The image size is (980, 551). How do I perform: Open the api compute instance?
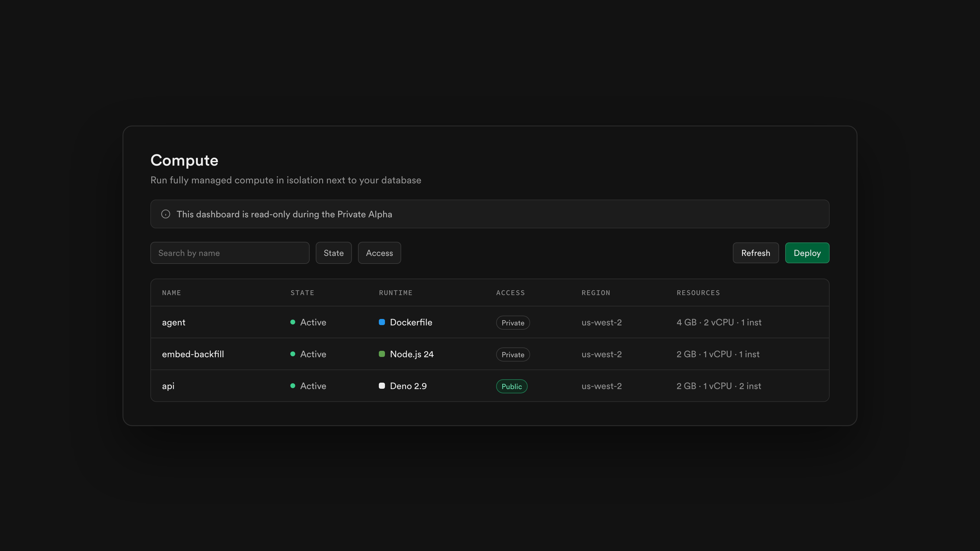[168, 386]
